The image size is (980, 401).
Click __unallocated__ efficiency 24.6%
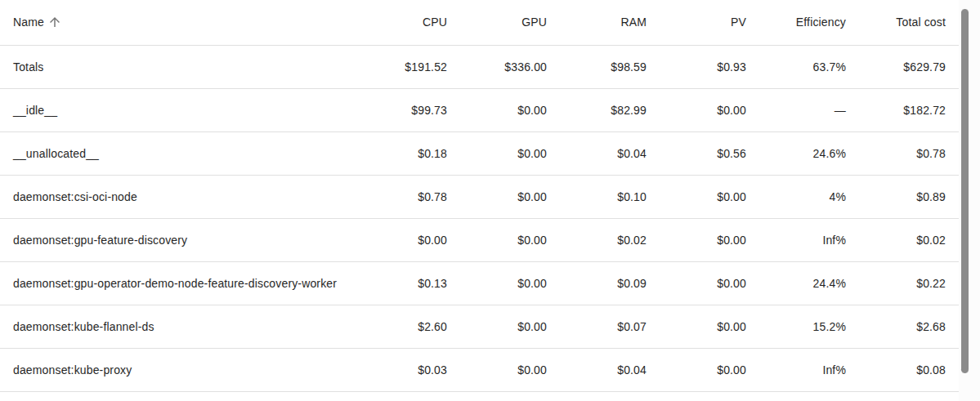point(830,154)
